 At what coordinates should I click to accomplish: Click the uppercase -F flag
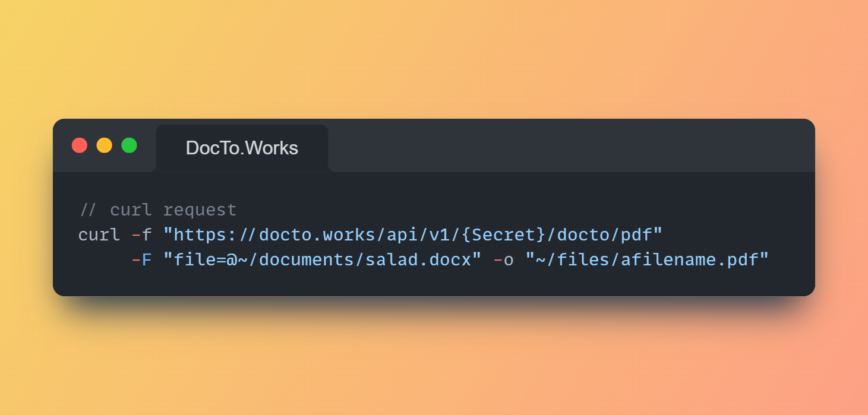tap(141, 259)
